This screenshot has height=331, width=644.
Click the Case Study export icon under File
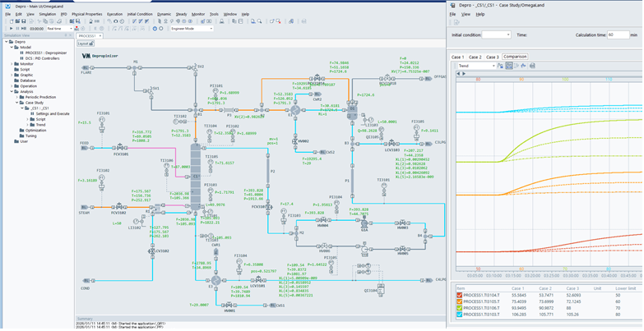(456, 22)
